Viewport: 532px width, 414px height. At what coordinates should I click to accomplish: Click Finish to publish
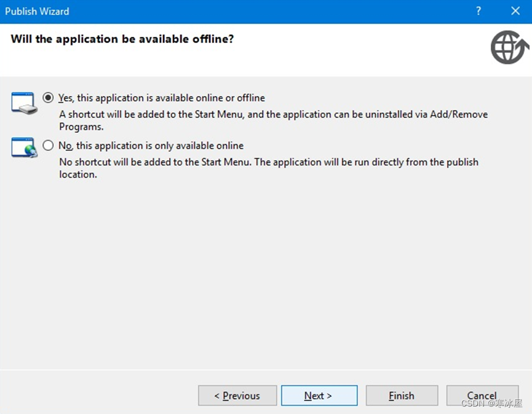(401, 396)
